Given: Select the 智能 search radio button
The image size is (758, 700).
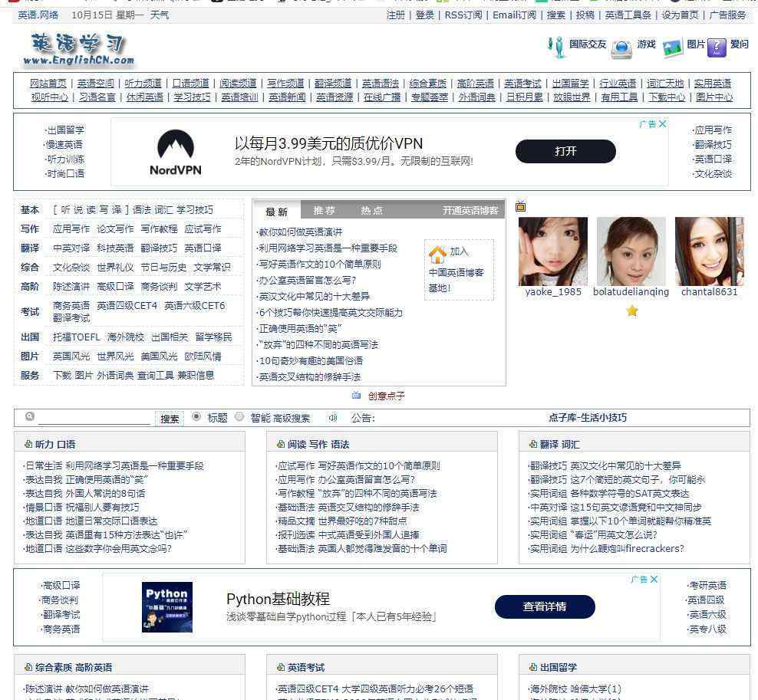Looking at the screenshot, I should pyautogui.click(x=239, y=417).
